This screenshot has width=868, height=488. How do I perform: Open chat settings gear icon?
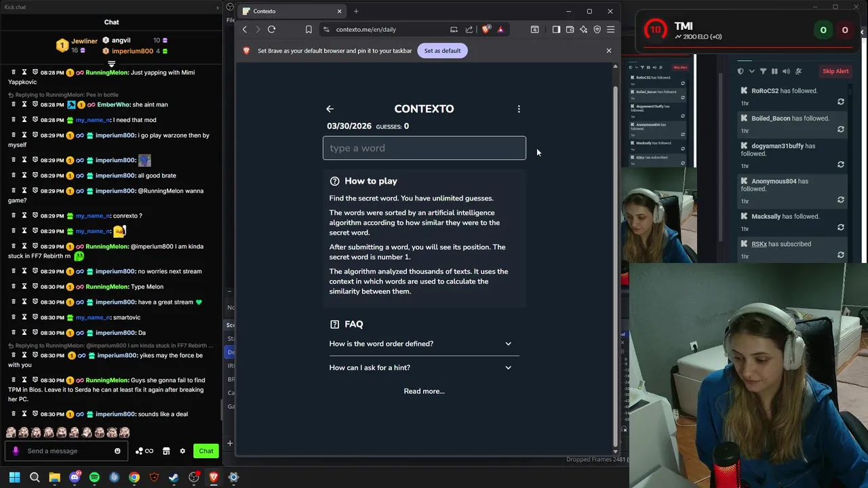pos(182,451)
